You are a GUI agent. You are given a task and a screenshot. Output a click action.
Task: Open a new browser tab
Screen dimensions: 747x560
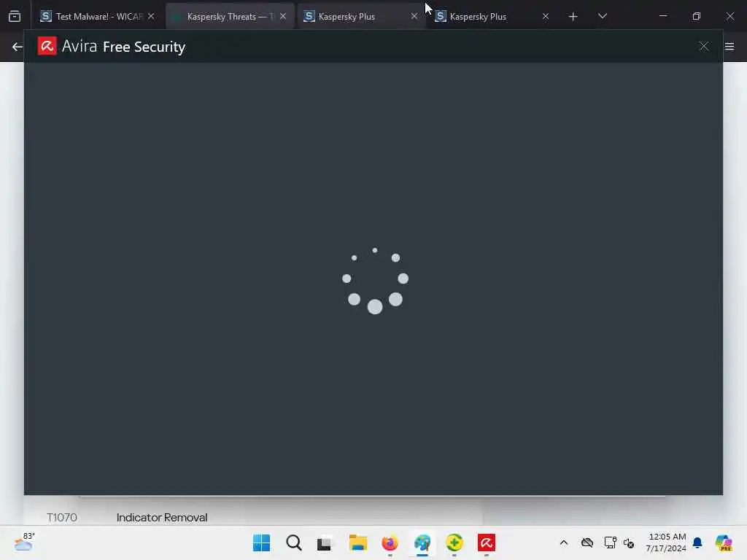pyautogui.click(x=573, y=17)
